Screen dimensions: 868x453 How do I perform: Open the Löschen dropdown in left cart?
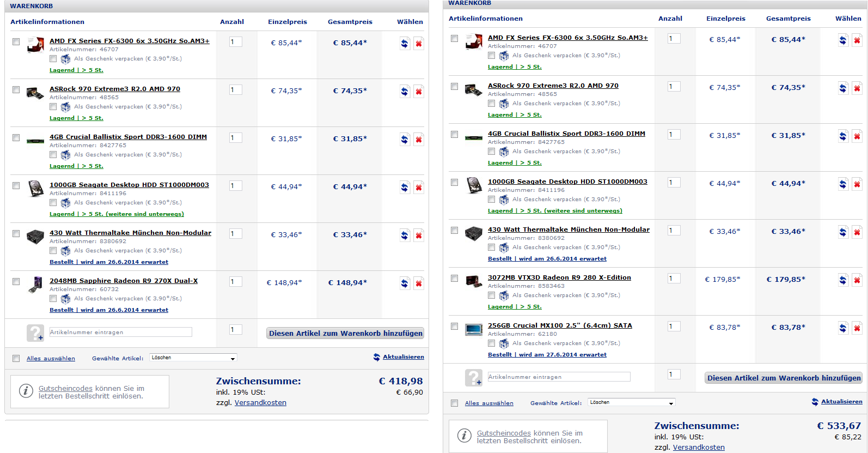tap(193, 358)
